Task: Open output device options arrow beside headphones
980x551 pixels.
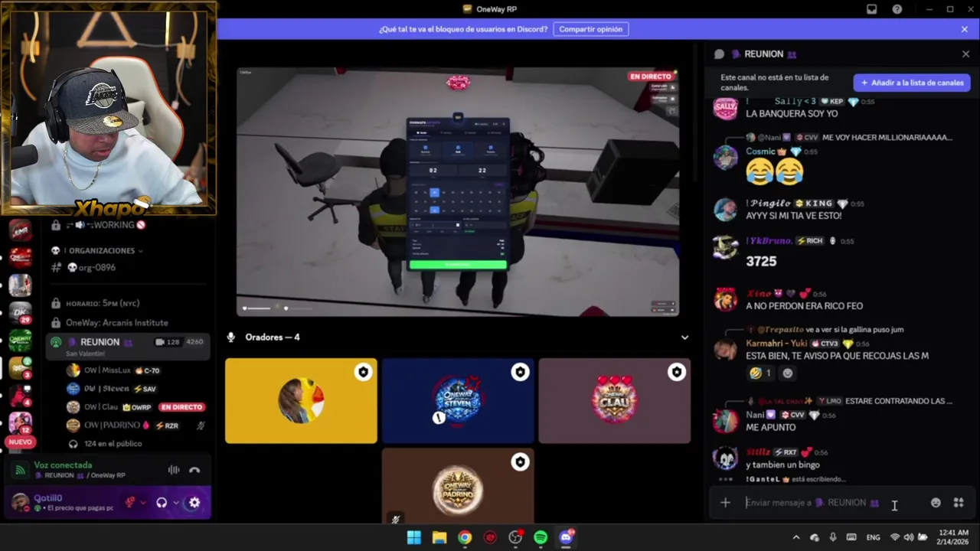Action: coord(176,503)
